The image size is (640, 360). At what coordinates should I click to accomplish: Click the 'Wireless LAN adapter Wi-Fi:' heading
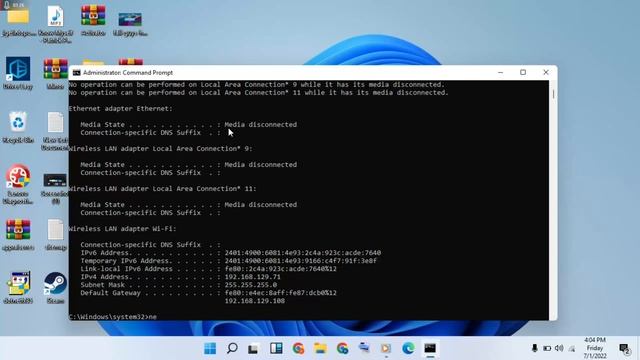pyautogui.click(x=122, y=229)
